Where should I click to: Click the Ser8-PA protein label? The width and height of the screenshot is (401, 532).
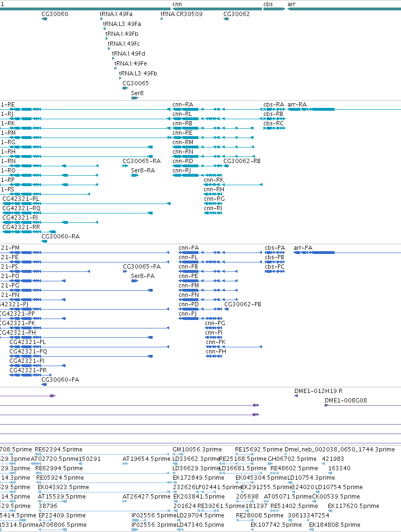tap(143, 276)
